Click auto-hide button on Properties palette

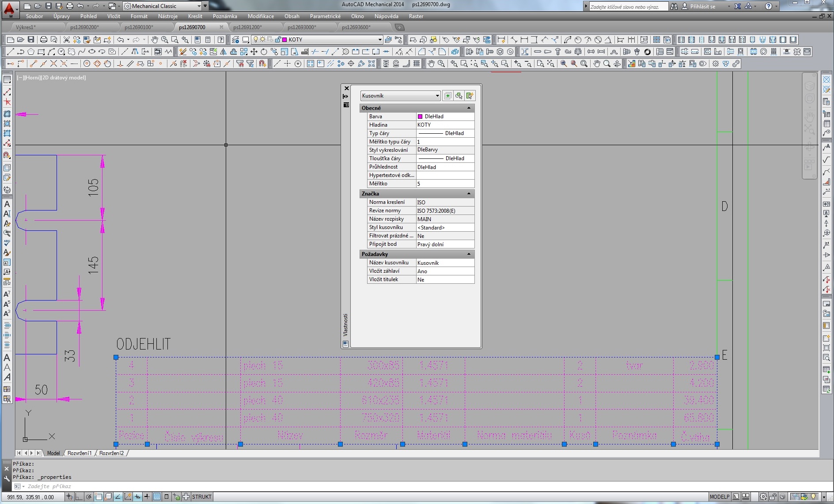tap(346, 96)
